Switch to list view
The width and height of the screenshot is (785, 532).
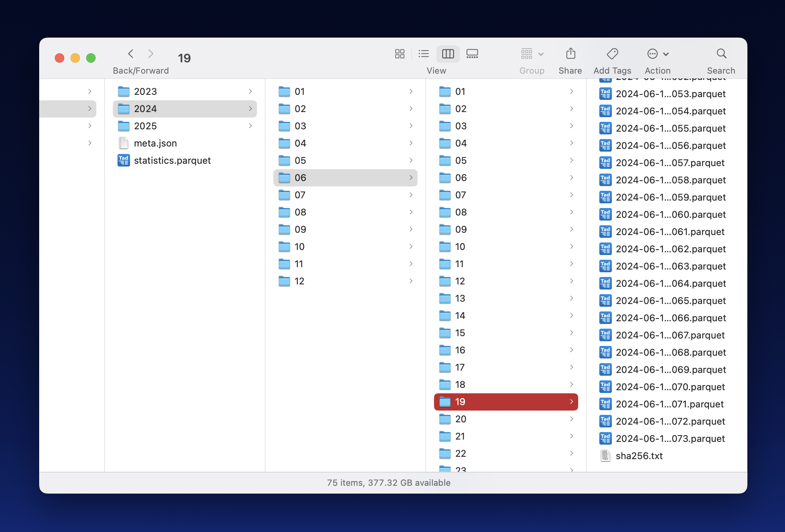pos(423,54)
